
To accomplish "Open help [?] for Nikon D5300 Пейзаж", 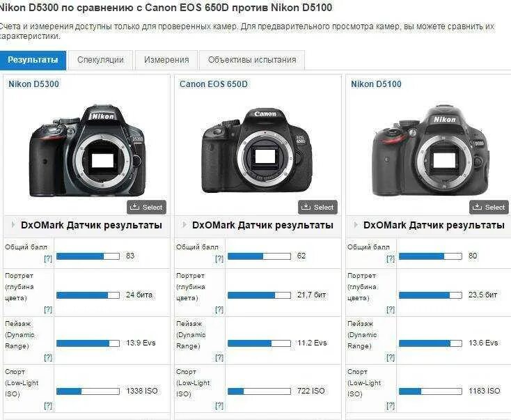I will (48, 357).
